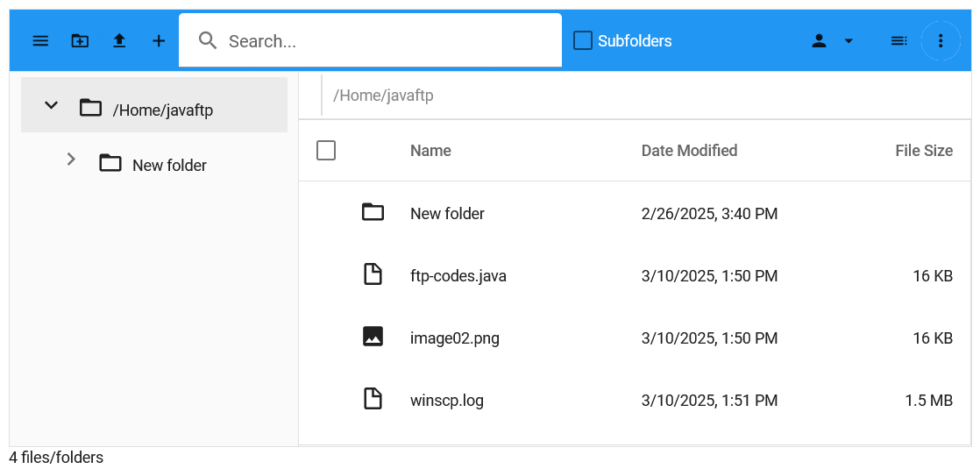Expand the New folder tree node

coord(71,160)
